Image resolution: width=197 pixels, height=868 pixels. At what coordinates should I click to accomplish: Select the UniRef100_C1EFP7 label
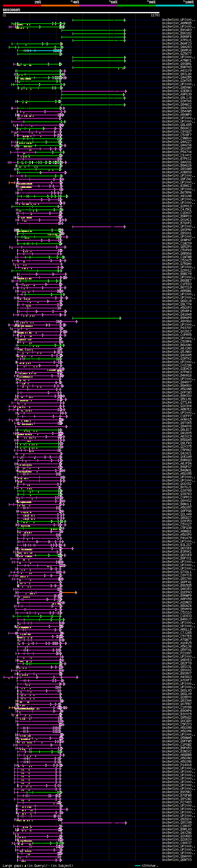point(177,416)
